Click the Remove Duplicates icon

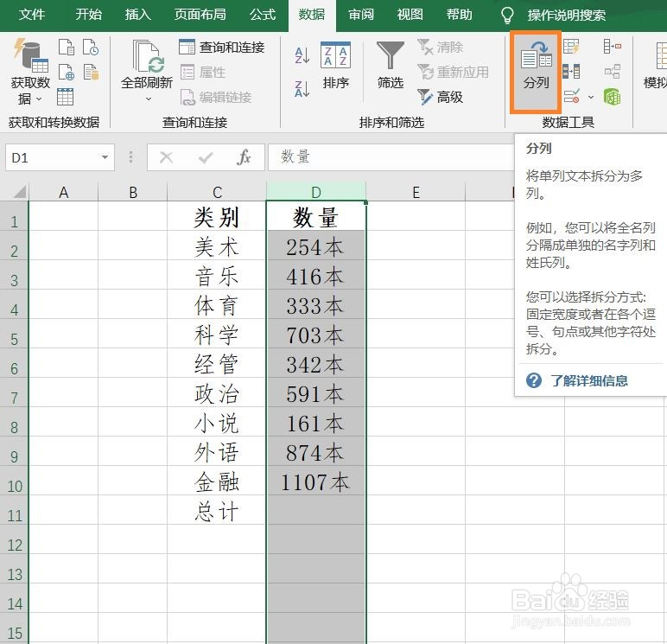(x=571, y=71)
